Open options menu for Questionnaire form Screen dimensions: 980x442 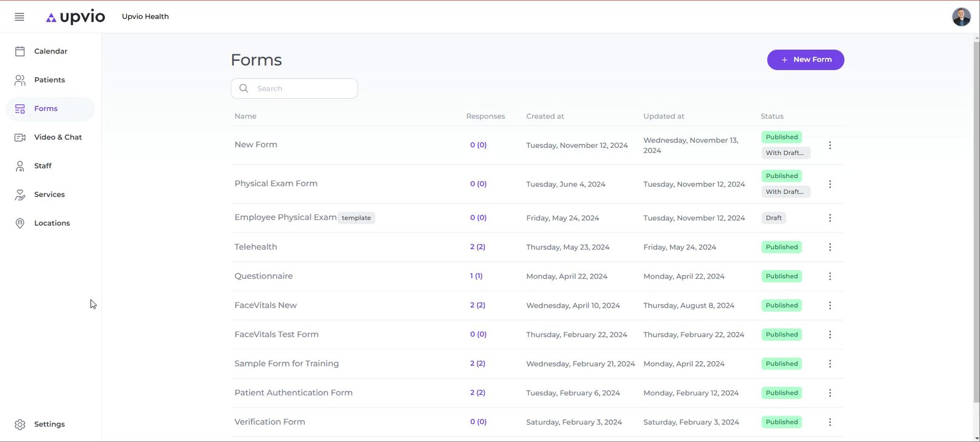click(830, 276)
